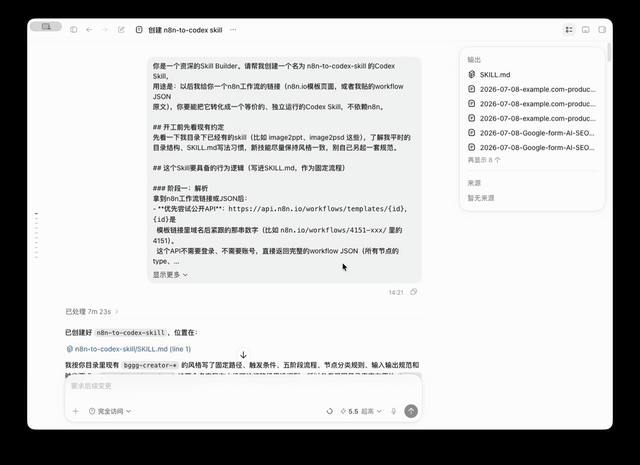The image size is (640, 465).
Task: Expand the message with 显示更多
Action: coord(170,275)
